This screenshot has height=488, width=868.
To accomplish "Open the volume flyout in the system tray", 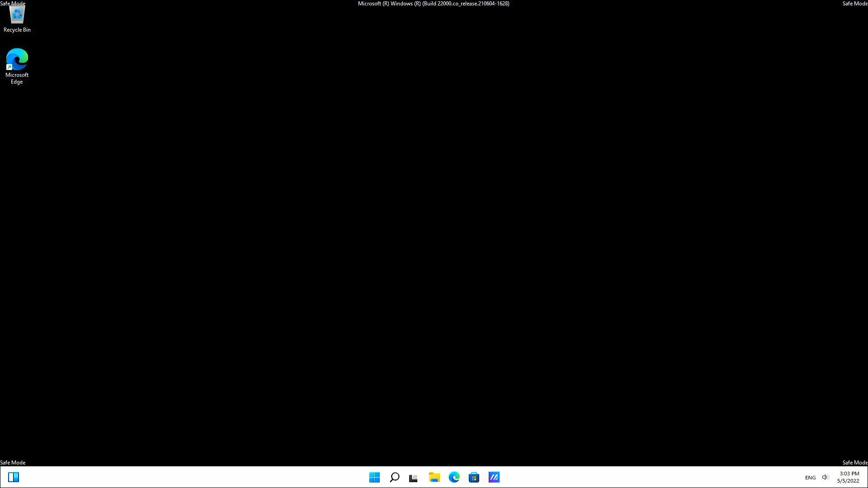I will [825, 477].
